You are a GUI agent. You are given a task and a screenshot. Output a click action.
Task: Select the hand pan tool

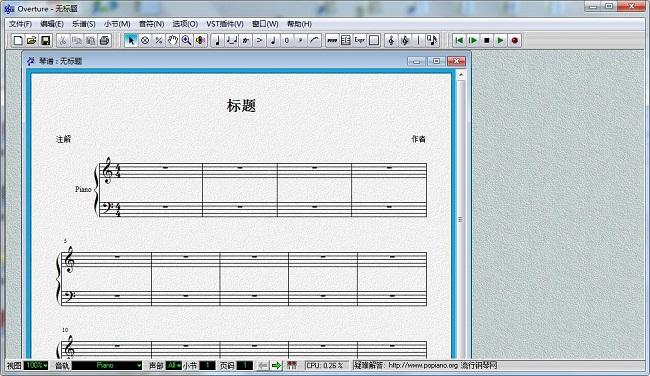[x=173, y=40]
